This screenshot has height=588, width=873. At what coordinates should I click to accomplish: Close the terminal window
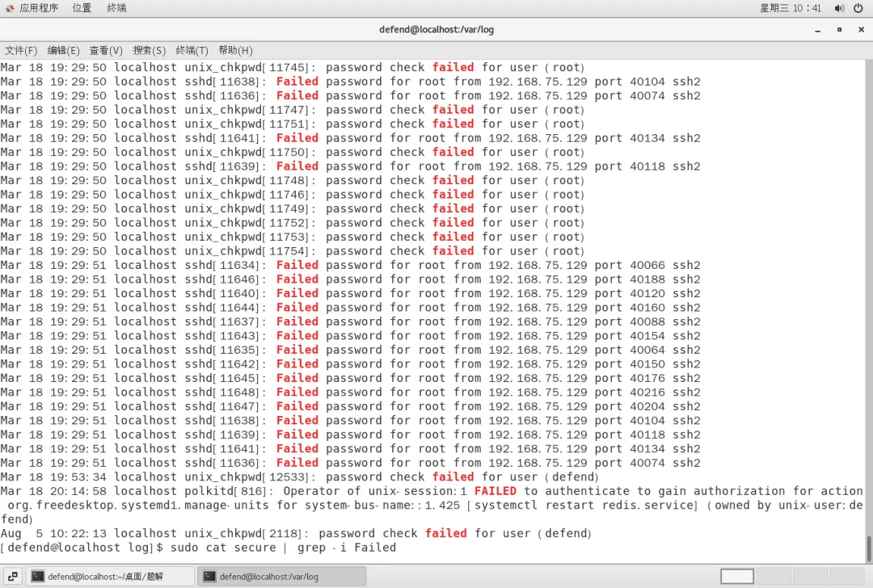[x=861, y=30]
